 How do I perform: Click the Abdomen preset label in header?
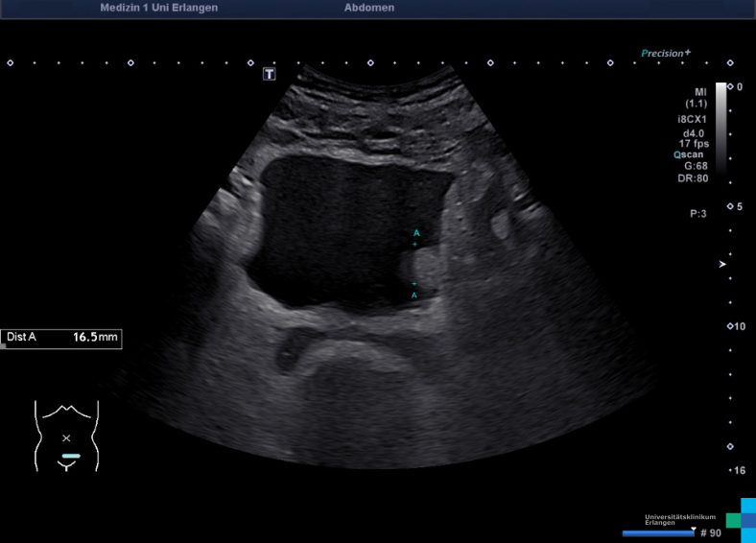click(x=368, y=8)
